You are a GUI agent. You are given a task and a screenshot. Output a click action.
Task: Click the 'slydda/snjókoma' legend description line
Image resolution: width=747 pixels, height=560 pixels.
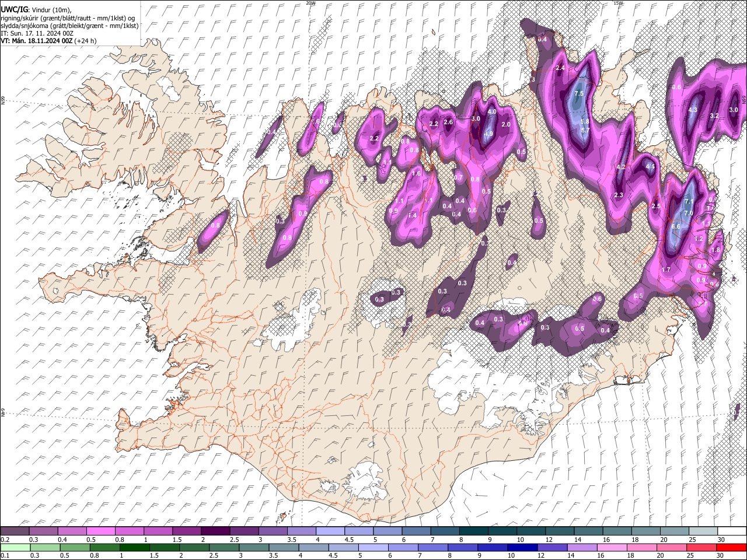tap(69, 26)
